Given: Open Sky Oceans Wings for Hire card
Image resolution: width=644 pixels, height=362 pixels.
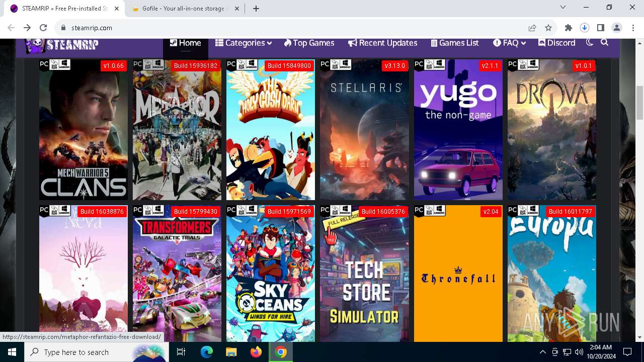Looking at the screenshot, I should click(x=271, y=274).
